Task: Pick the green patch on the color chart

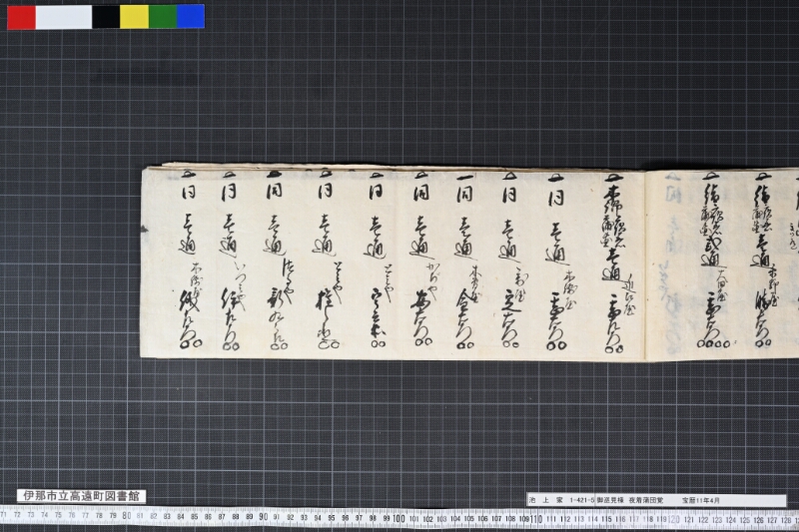Action: pos(163,17)
